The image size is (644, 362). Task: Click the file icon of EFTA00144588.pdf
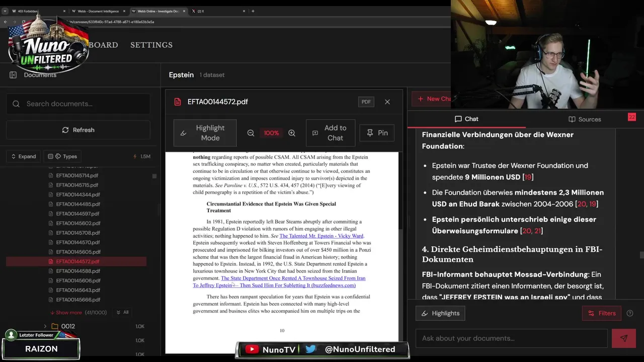(51, 271)
